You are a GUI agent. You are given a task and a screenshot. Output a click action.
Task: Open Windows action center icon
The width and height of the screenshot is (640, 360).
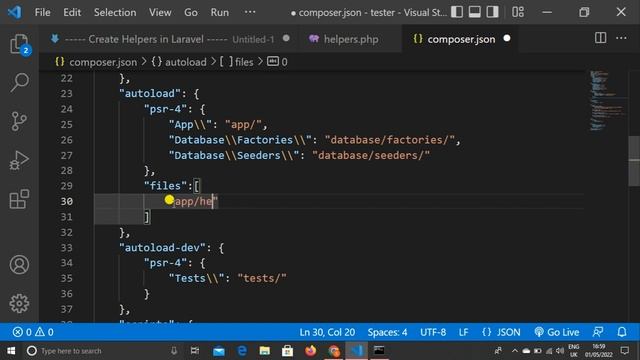[x=624, y=351]
